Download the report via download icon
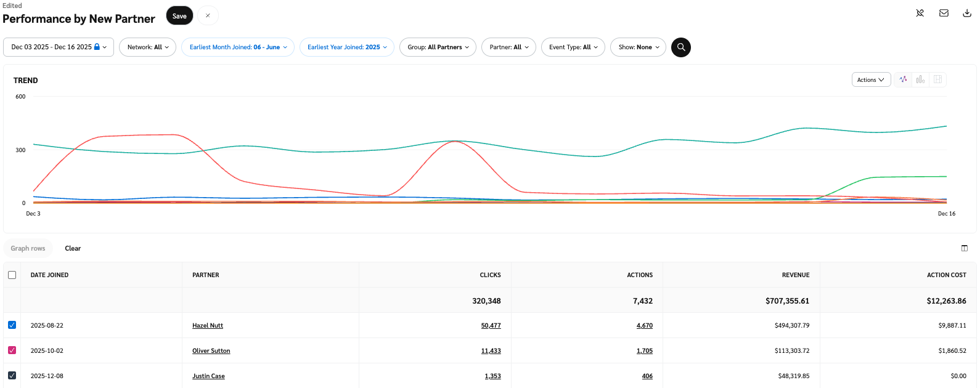The width and height of the screenshot is (980, 388). pos(967,13)
